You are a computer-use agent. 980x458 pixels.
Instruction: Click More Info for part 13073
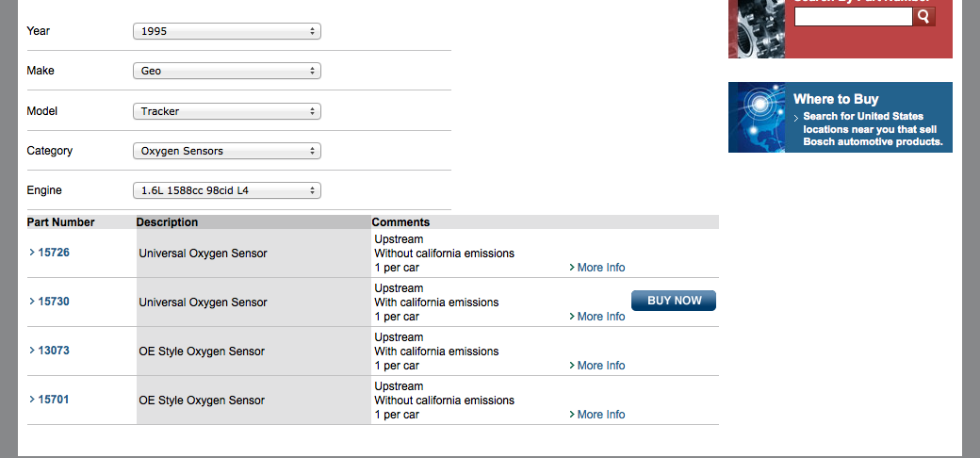pyautogui.click(x=599, y=366)
